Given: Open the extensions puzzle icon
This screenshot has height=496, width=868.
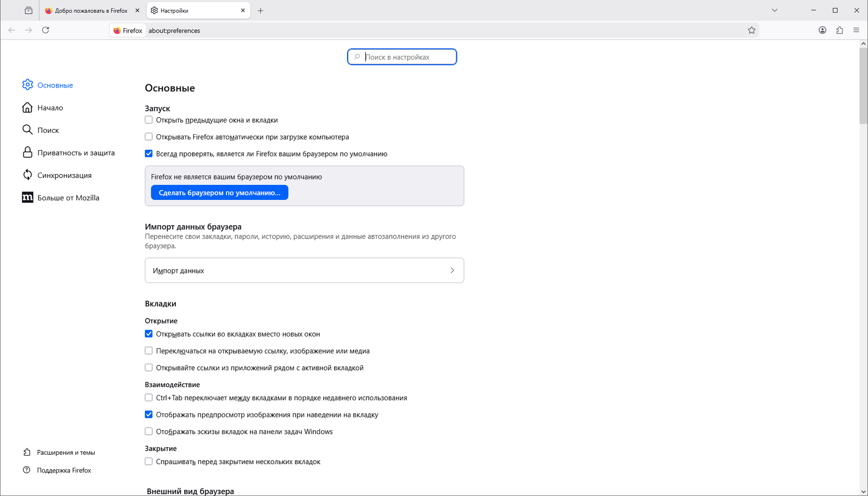Looking at the screenshot, I should (839, 30).
